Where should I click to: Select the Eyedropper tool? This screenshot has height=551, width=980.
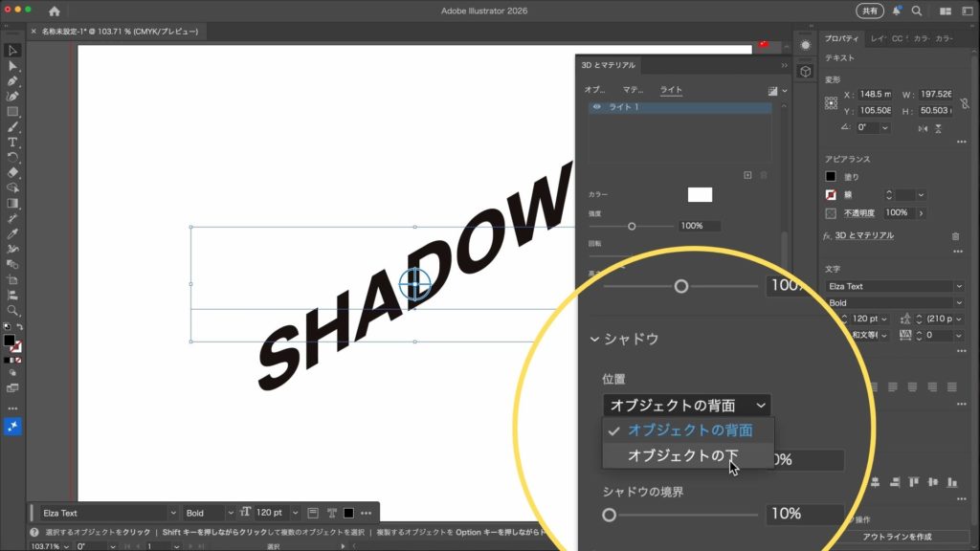click(12, 233)
